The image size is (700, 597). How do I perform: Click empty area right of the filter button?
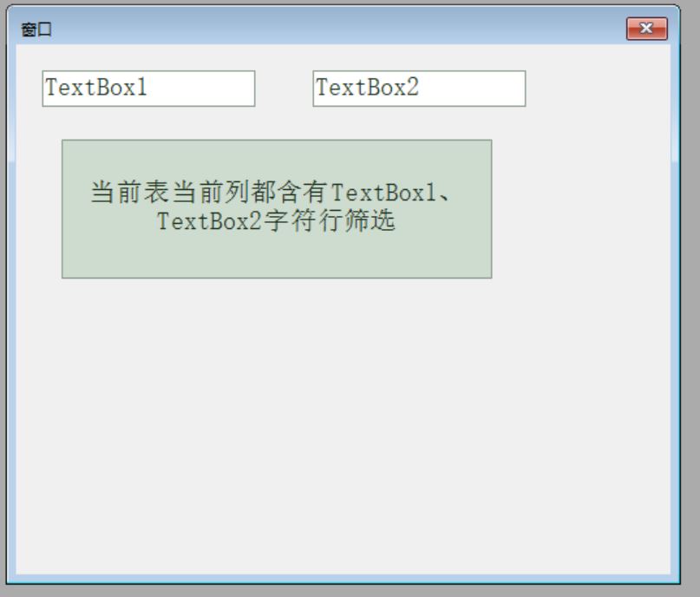[x=581, y=208]
